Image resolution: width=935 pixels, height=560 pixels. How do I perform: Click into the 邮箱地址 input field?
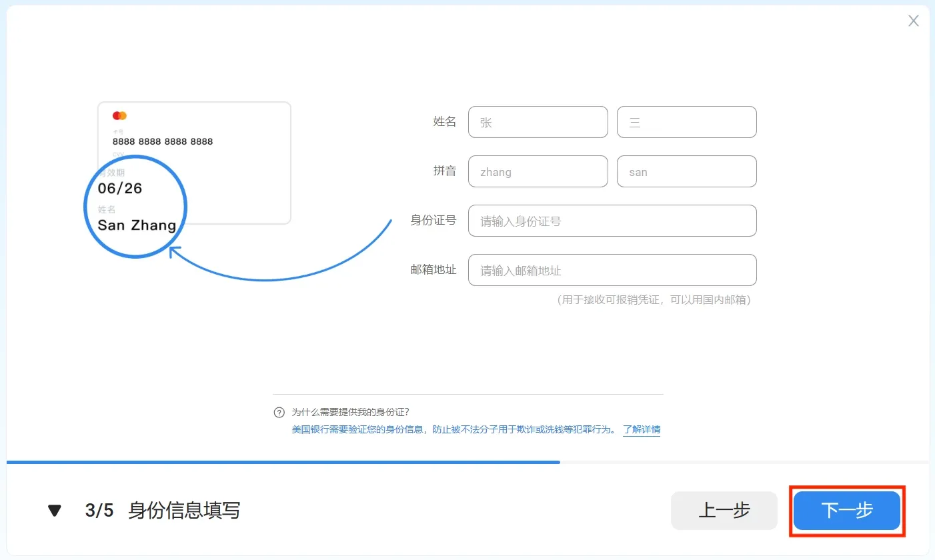click(x=612, y=270)
